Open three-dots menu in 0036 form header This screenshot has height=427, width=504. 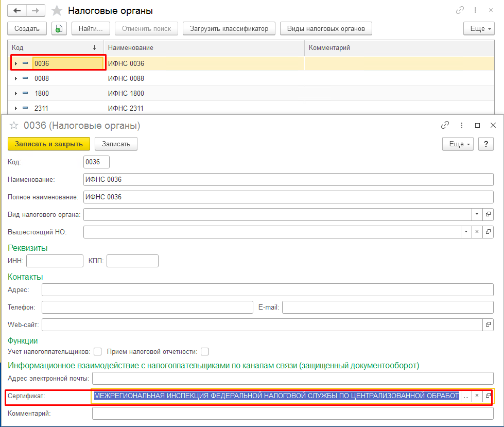(x=461, y=125)
